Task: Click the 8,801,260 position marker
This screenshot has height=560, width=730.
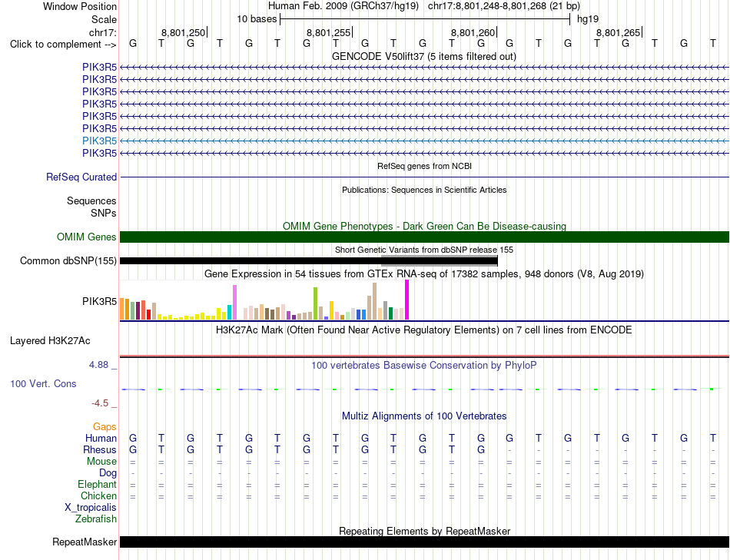Action: tap(473, 32)
